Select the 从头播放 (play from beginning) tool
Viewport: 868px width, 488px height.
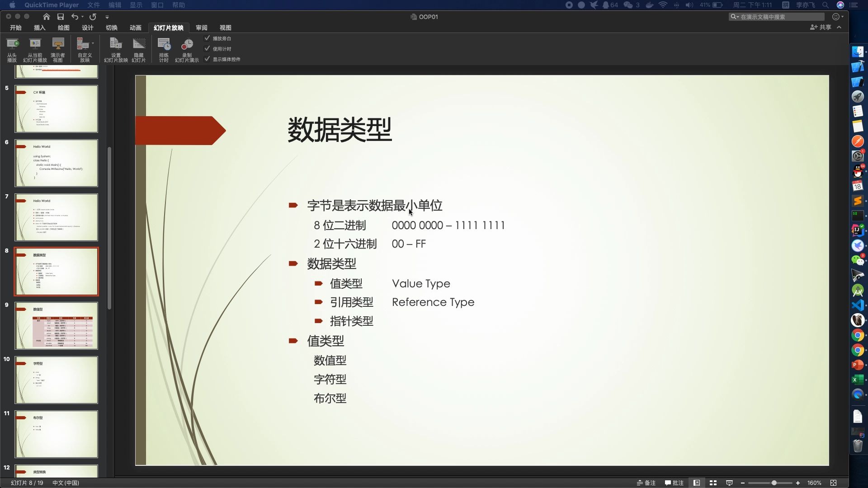pos(12,49)
